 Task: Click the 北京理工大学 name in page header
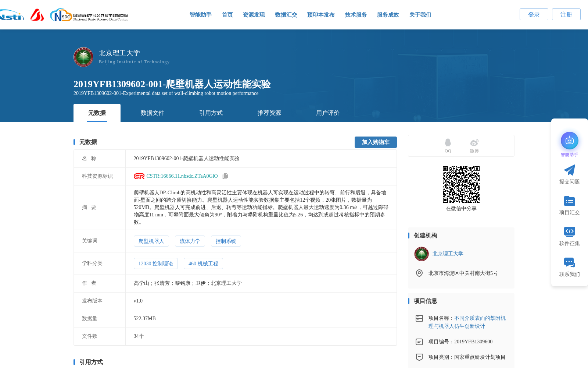click(x=119, y=53)
